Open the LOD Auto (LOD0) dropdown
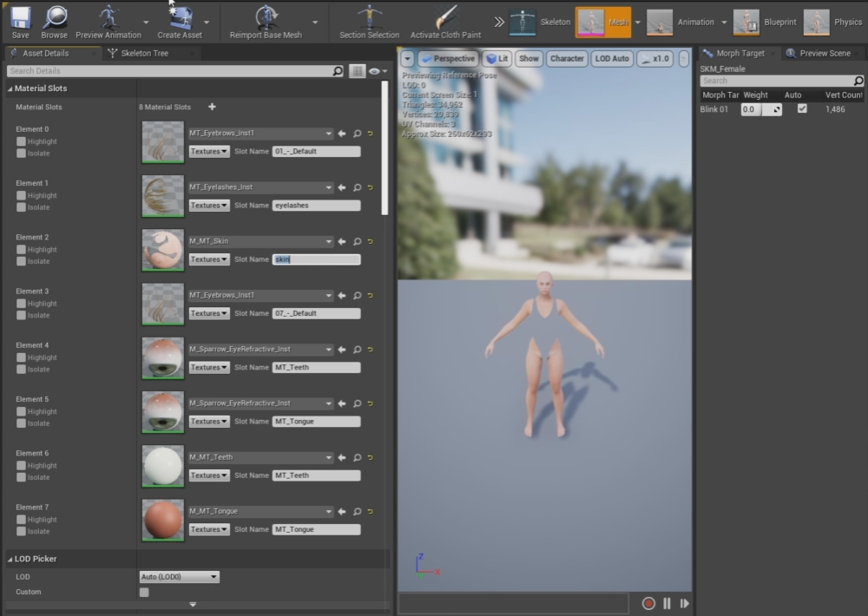The image size is (868, 616). 179,577
